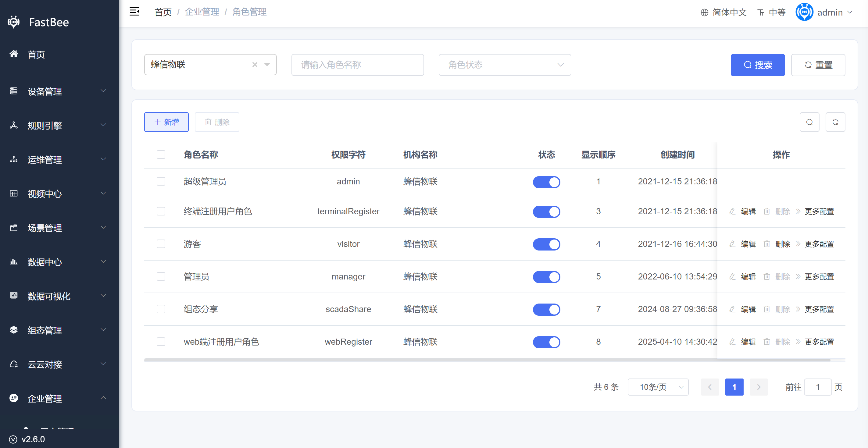Toggle status switch for 游客
868x448 pixels.
point(546,244)
